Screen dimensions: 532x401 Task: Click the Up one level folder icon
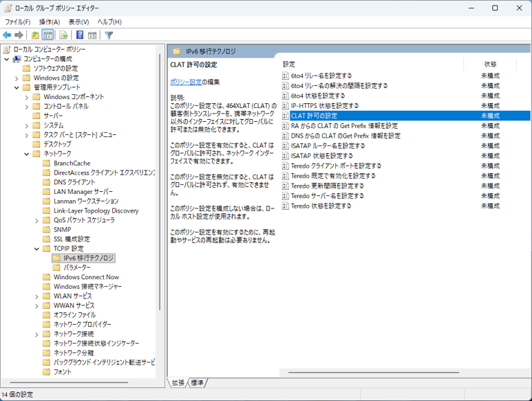pyautogui.click(x=35, y=35)
